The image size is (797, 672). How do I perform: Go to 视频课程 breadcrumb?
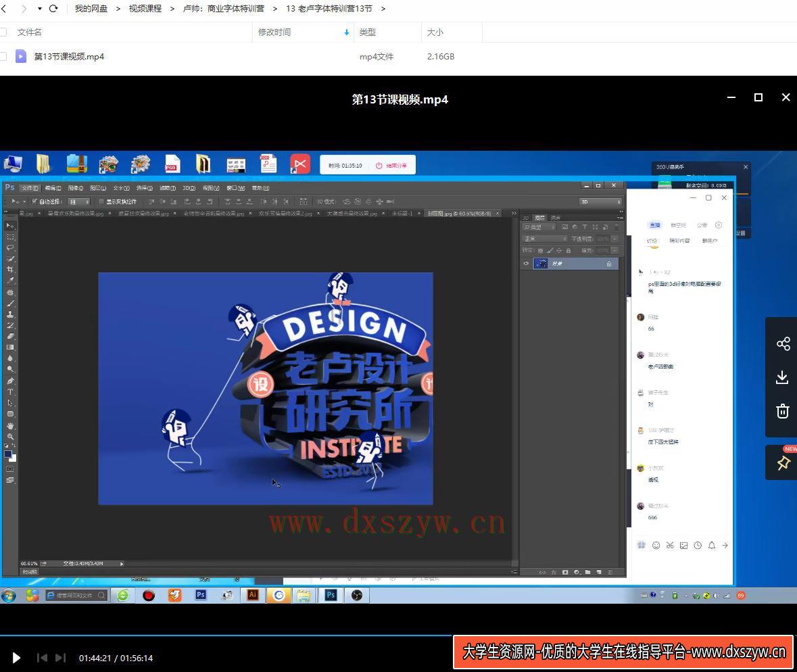coord(145,9)
